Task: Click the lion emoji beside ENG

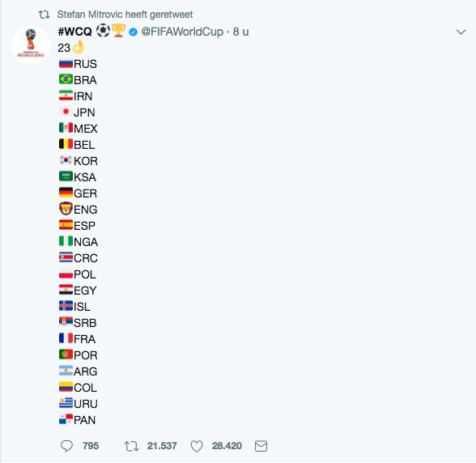Action: pos(66,209)
